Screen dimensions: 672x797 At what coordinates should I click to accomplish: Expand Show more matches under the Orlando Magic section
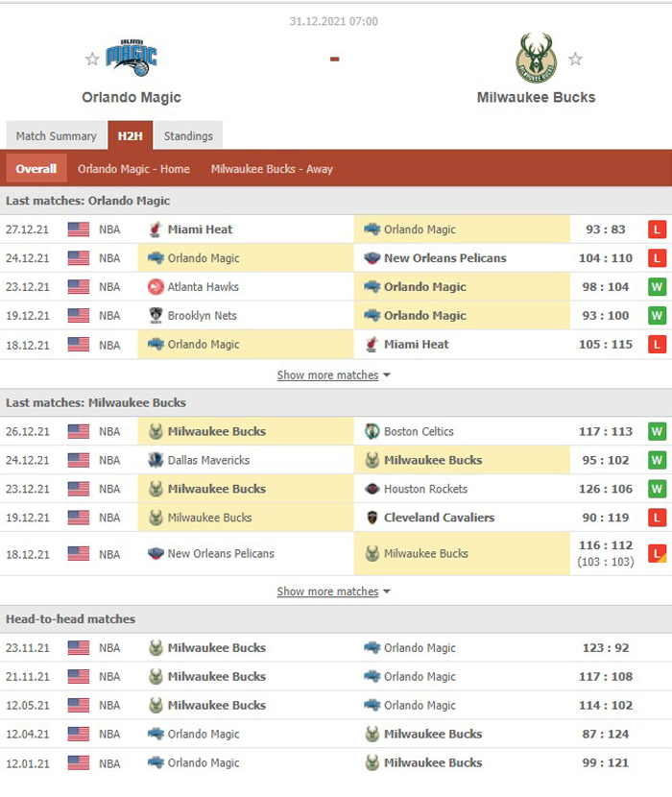pyautogui.click(x=333, y=375)
